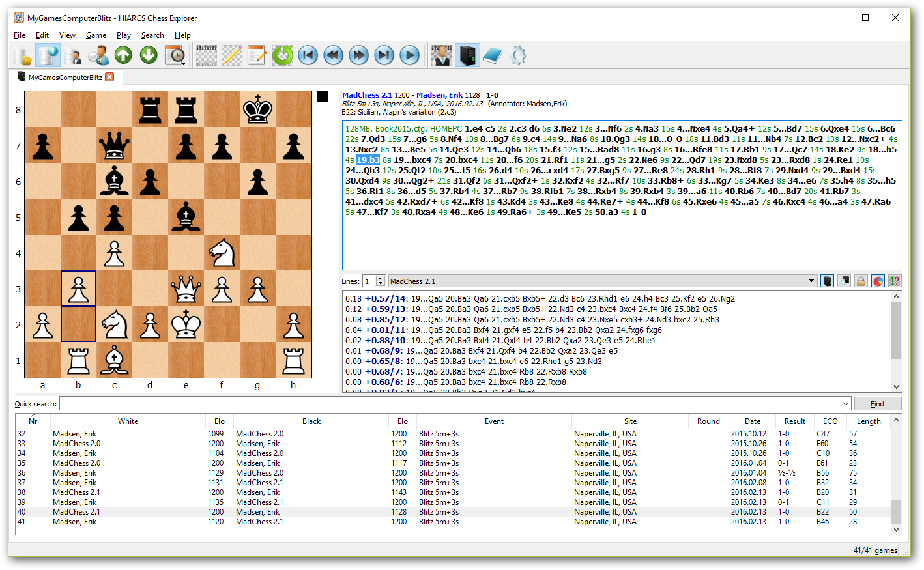
Task: Click the green flip board icon
Action: click(x=283, y=55)
